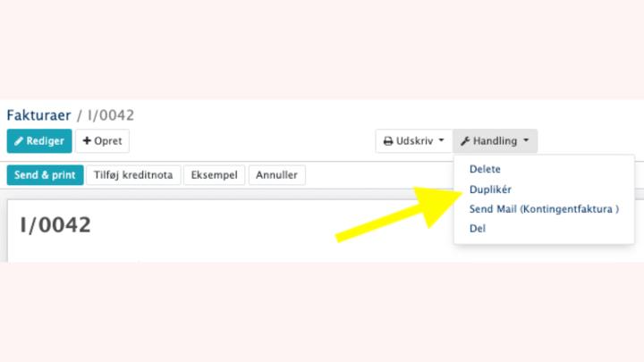The height and width of the screenshot is (362, 644).
Task: Click the Annuller button
Action: [276, 175]
